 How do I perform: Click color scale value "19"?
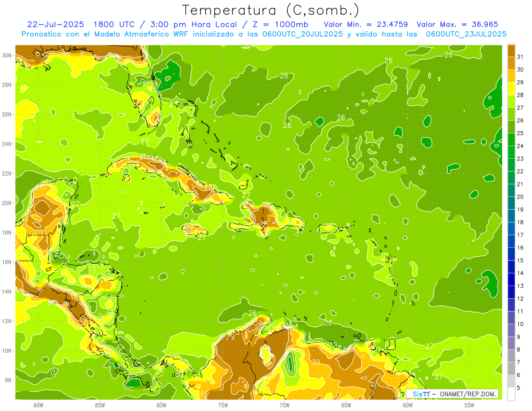(x=520, y=209)
